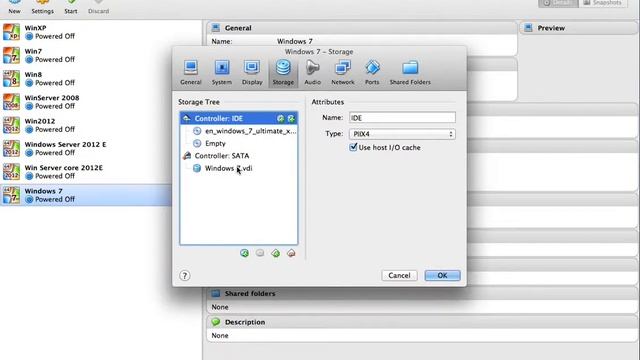The width and height of the screenshot is (640, 360).
Task: Open the Ports settings tab
Action: (x=372, y=73)
